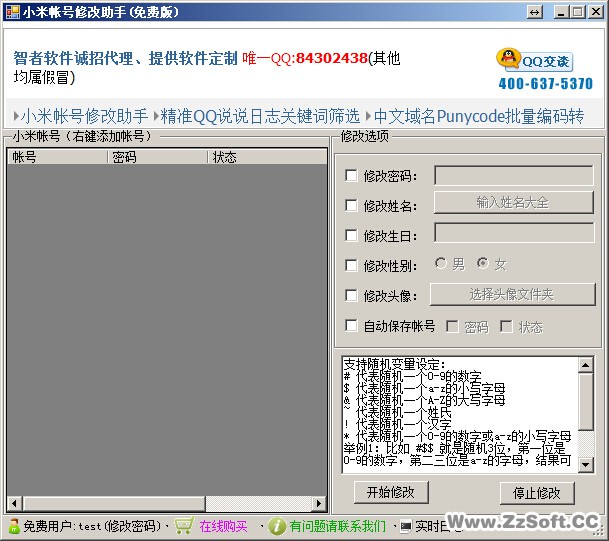Image resolution: width=609 pixels, height=541 pixels.
Task: Focus the new password input field
Action: point(514,176)
